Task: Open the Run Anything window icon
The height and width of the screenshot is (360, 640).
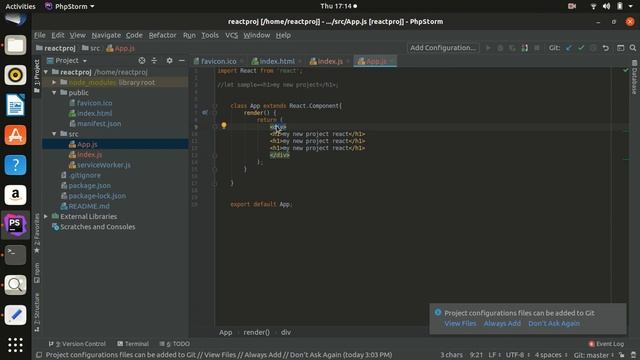Action: click(x=620, y=48)
